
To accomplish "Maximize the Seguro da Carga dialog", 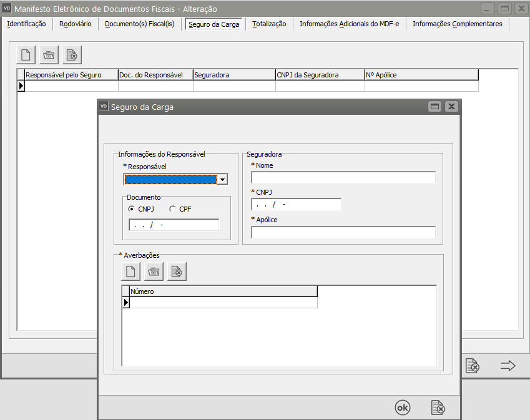I will coord(434,107).
